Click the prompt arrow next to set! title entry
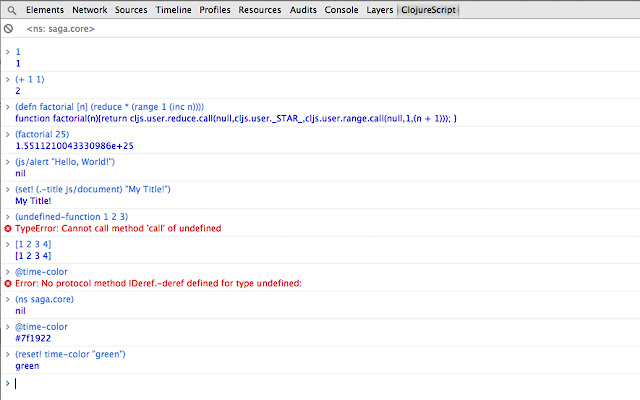 coord(7,189)
